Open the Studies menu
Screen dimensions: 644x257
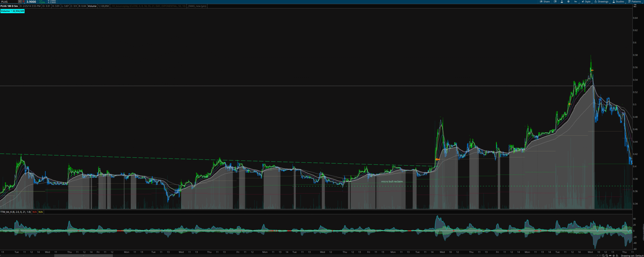618,2
